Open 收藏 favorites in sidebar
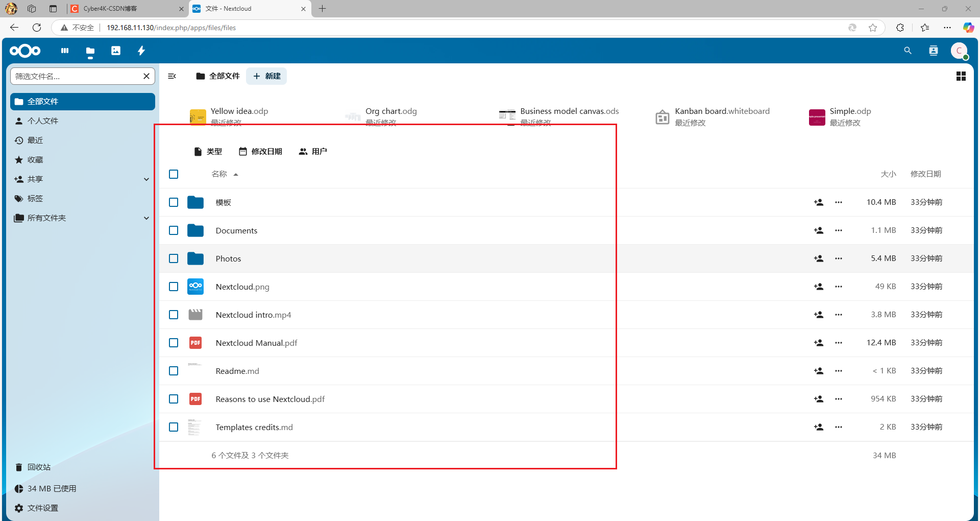Viewport: 980px width, 521px height. [x=83, y=160]
